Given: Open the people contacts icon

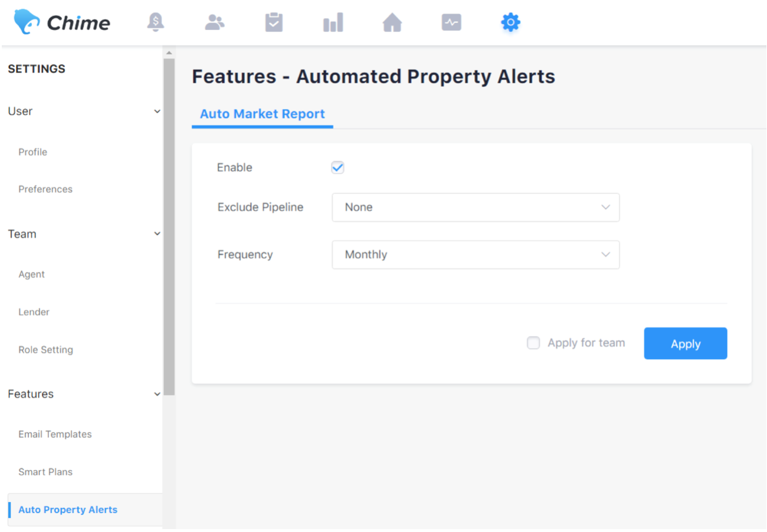Looking at the screenshot, I should pos(215,22).
